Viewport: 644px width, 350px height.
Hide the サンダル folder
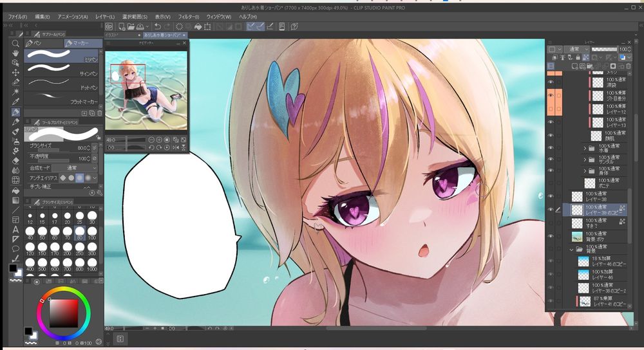coord(551,159)
